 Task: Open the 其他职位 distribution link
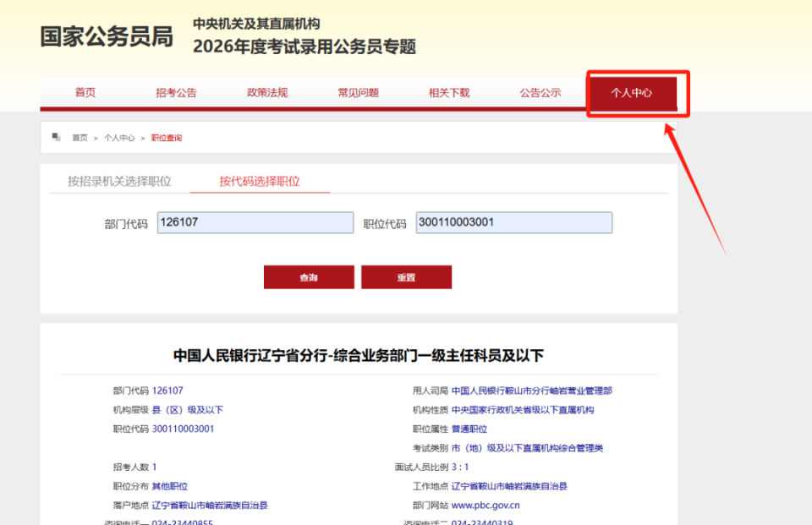click(172, 485)
